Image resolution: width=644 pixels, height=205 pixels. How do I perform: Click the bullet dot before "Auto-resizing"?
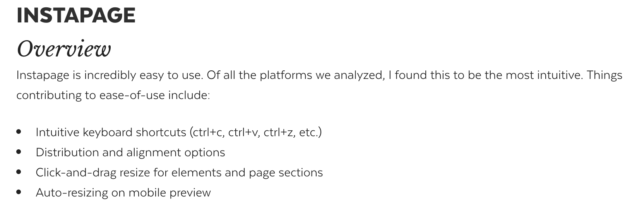(x=19, y=192)
